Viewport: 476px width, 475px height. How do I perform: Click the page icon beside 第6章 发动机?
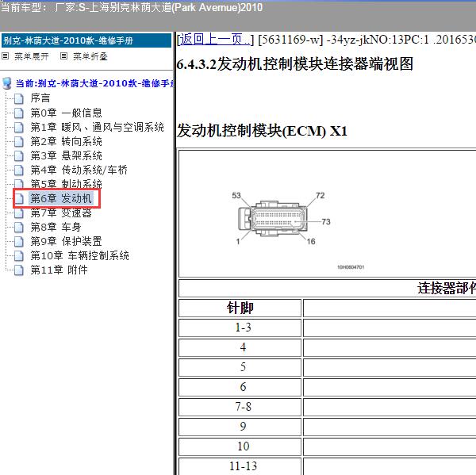pos(19,198)
